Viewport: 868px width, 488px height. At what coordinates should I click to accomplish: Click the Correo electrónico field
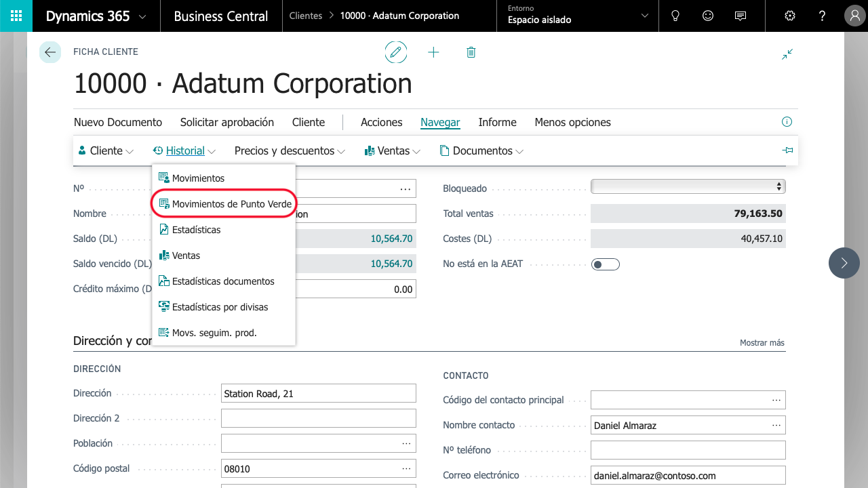click(x=688, y=475)
